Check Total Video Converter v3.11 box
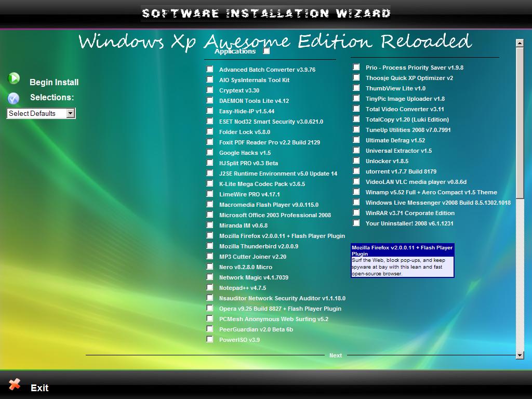The image size is (532, 399). [x=356, y=109]
